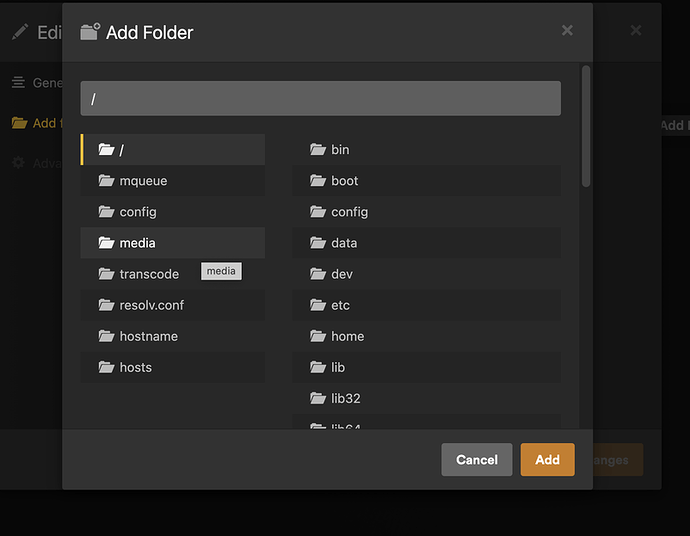This screenshot has height=536, width=690.
Task: Close the Edit Library window behind
Action: (x=636, y=30)
